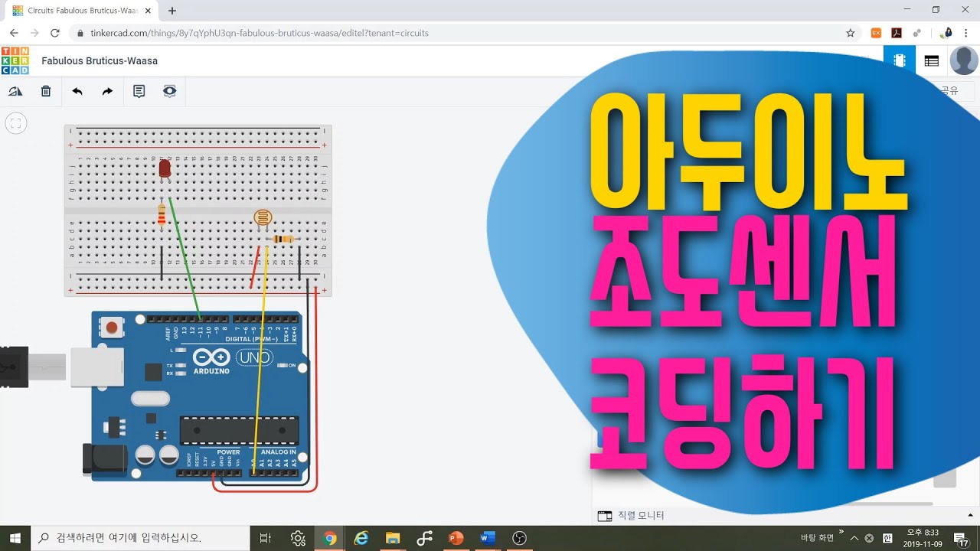Click the Tinkercad logo

[x=15, y=60]
